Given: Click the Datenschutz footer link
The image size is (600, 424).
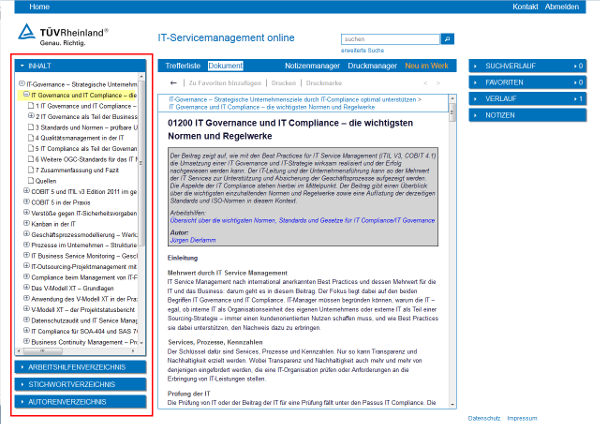Looking at the screenshot, I should point(484,418).
